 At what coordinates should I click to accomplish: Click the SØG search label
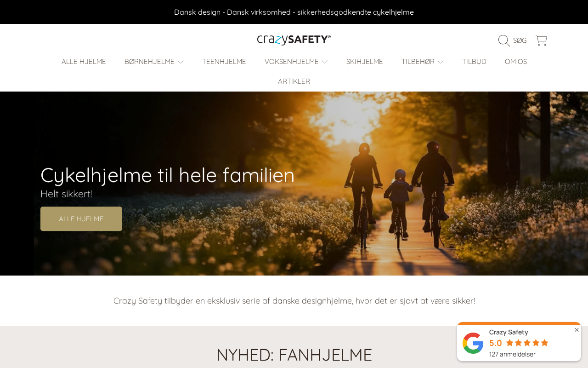(520, 40)
